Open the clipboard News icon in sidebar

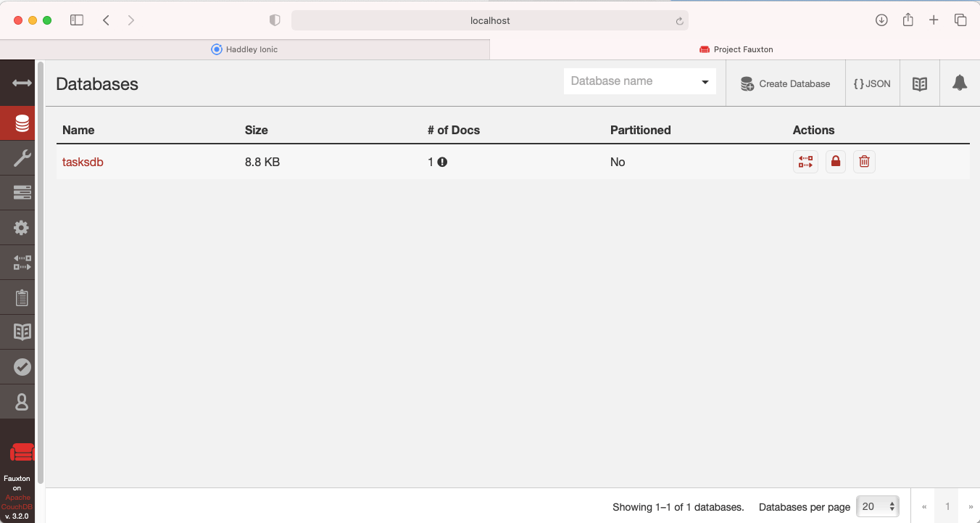(22, 297)
